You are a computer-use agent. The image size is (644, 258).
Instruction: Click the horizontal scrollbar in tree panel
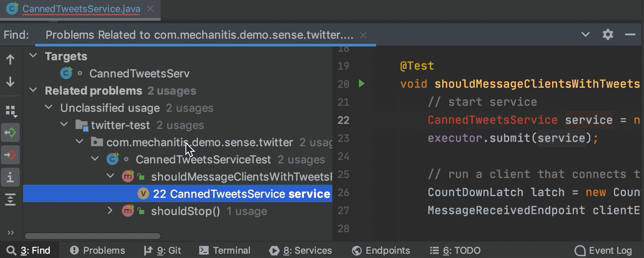(93, 236)
